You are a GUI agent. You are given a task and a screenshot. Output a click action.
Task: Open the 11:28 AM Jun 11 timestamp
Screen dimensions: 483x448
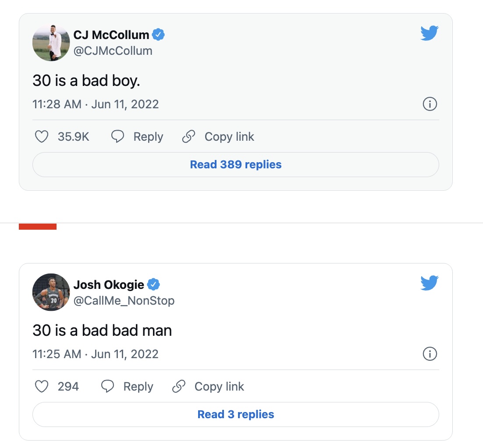point(96,104)
